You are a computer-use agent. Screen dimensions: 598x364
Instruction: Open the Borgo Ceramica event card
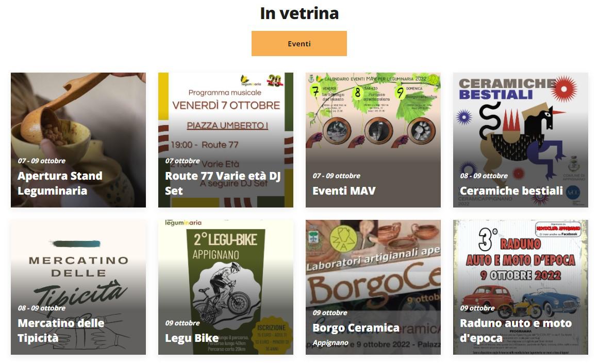373,287
